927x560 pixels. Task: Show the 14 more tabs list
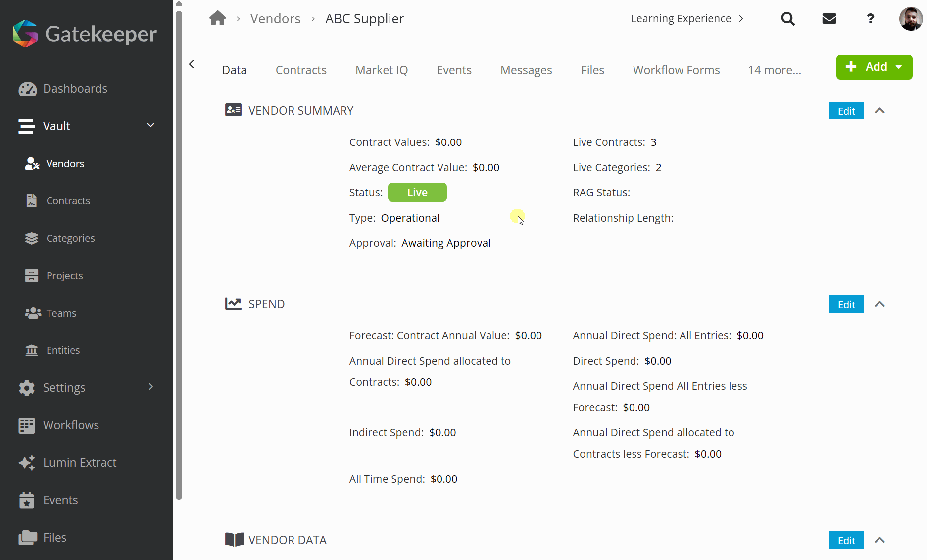(x=774, y=70)
